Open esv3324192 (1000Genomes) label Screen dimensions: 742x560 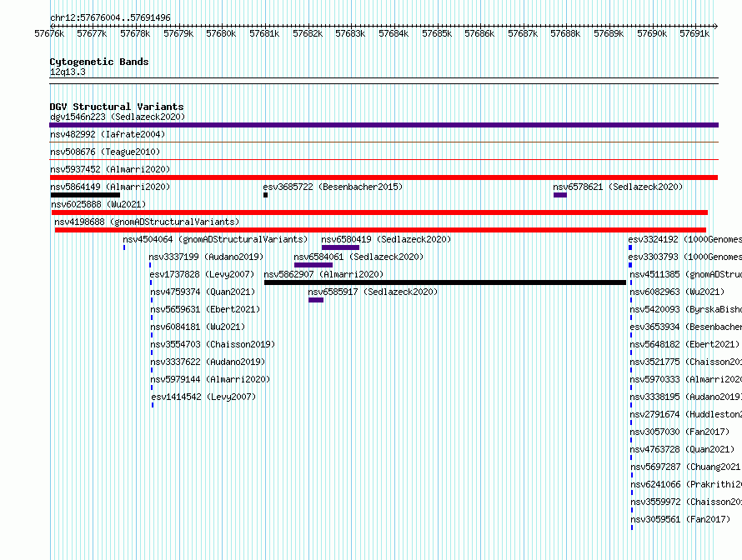684,239
